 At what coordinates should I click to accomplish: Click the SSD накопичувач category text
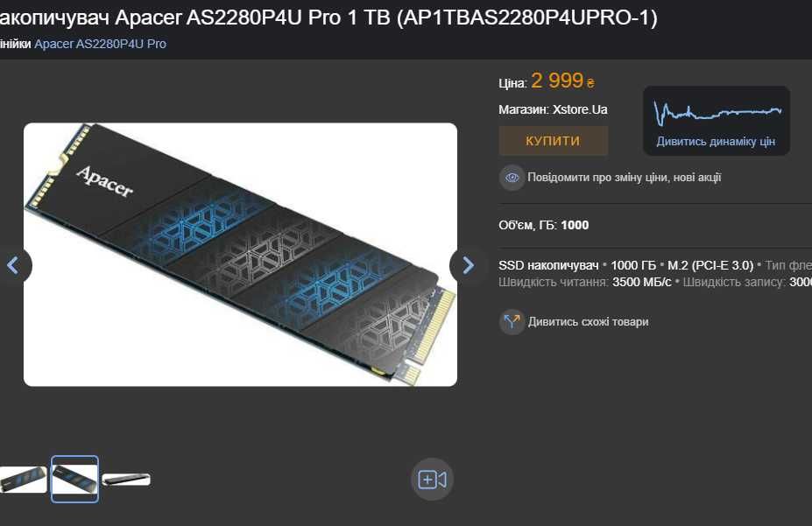point(548,265)
